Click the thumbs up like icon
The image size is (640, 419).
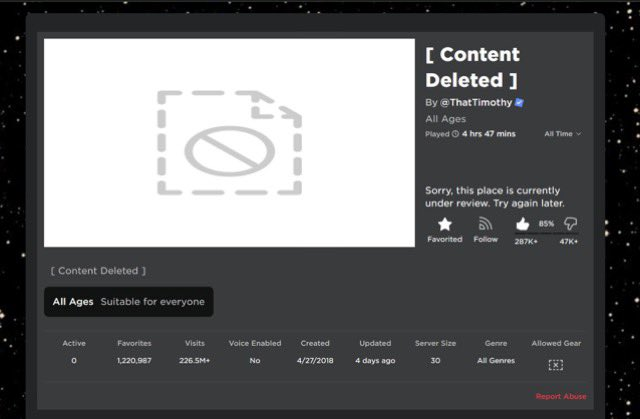(x=522, y=224)
